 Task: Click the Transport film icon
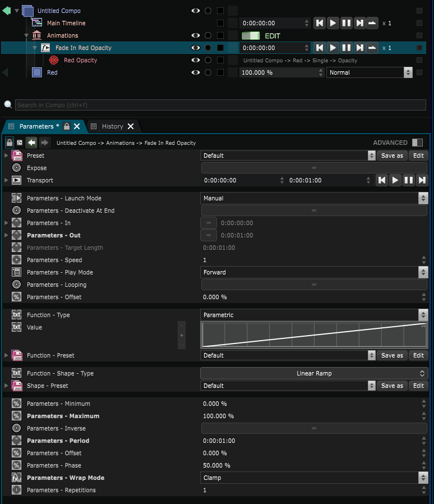tap(16, 180)
